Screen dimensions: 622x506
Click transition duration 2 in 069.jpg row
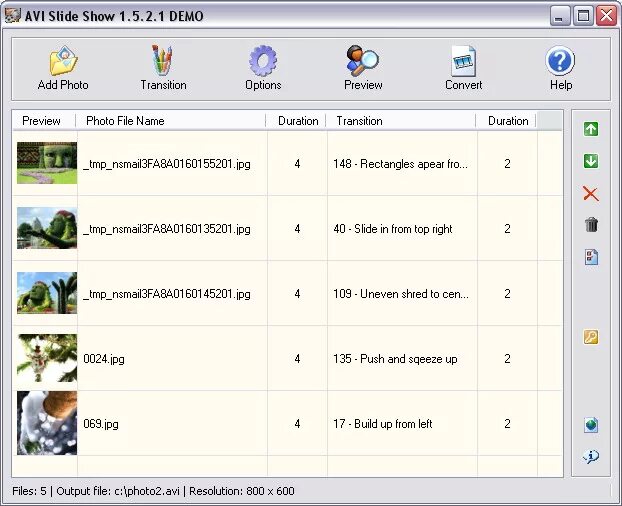[507, 424]
